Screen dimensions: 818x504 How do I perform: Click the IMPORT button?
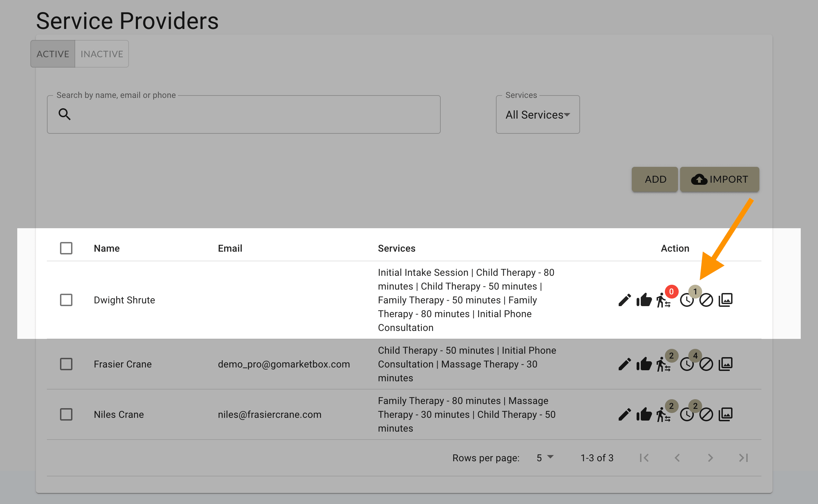click(719, 179)
